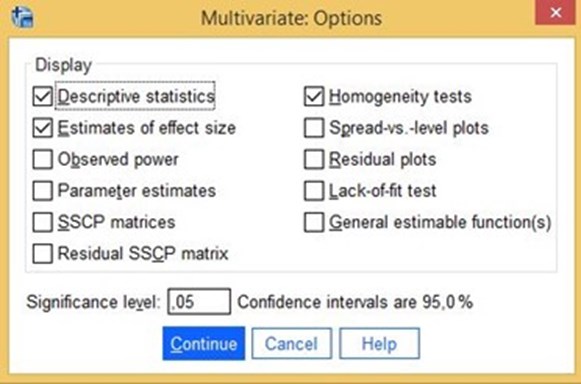This screenshot has width=581, height=384.
Task: Uncheck the Homogeneity tests checkbox
Action: (x=314, y=96)
